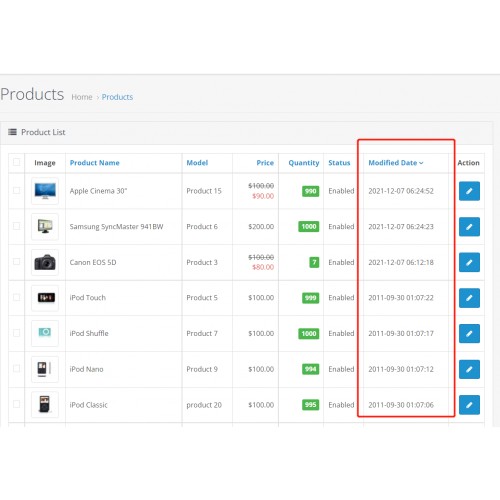Click the quantity badge 995
This screenshot has height=500, width=500.
(x=310, y=405)
